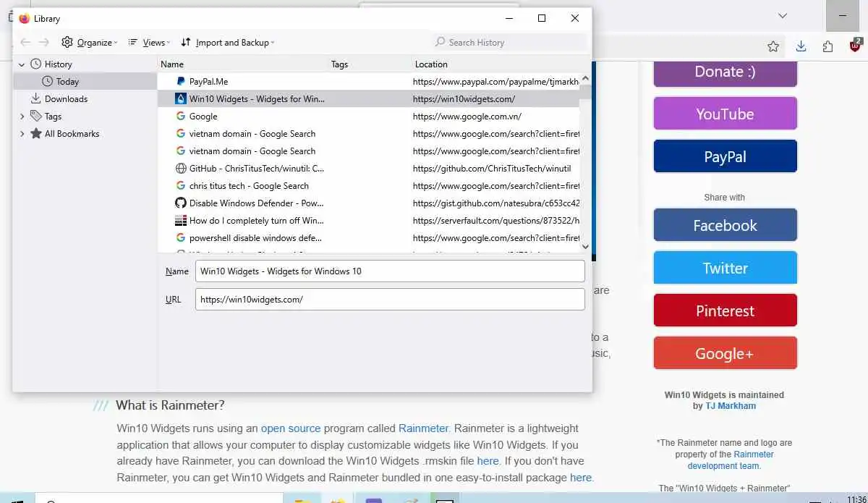
Task: Click the Firefox logo in Library title bar
Action: (x=25, y=18)
